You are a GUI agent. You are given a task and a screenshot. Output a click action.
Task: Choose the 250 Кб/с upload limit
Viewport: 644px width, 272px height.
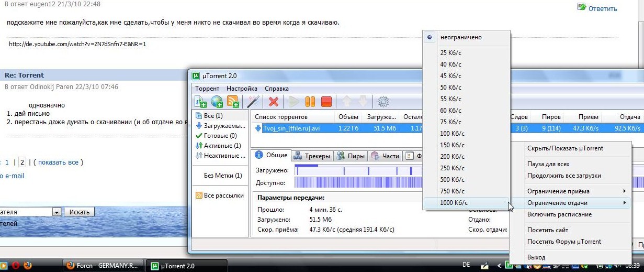pos(467,168)
